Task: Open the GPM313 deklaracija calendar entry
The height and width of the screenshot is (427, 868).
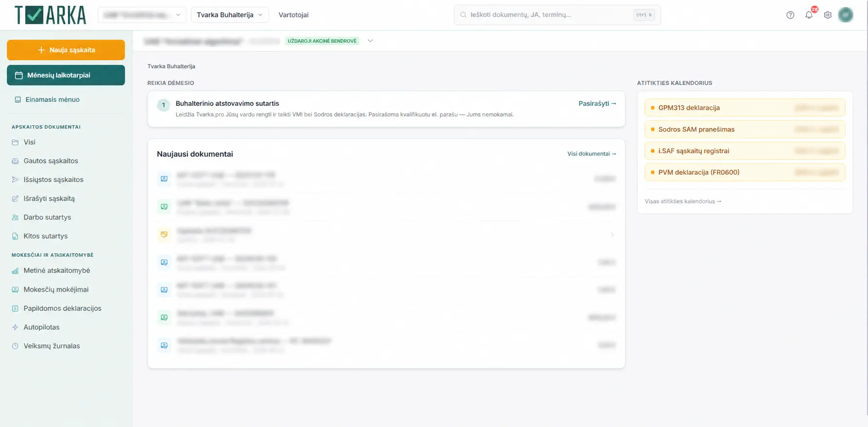Action: tap(745, 108)
